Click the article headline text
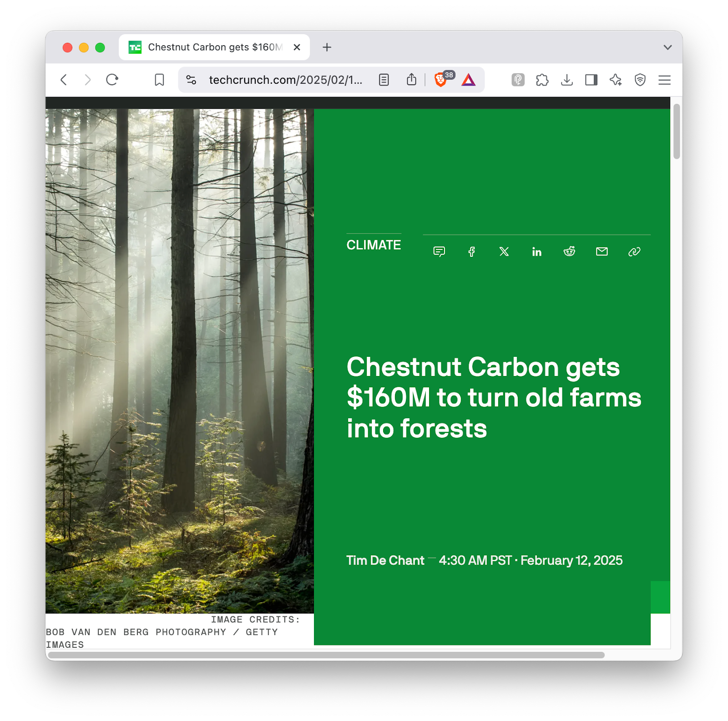The height and width of the screenshot is (721, 728). click(x=494, y=398)
